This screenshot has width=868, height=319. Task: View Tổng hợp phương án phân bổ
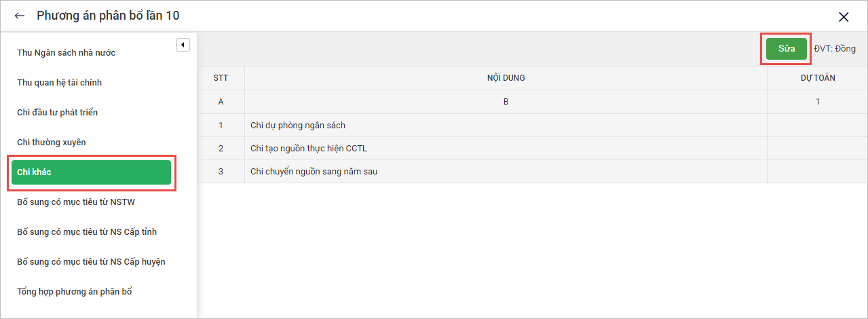pyautogui.click(x=75, y=292)
